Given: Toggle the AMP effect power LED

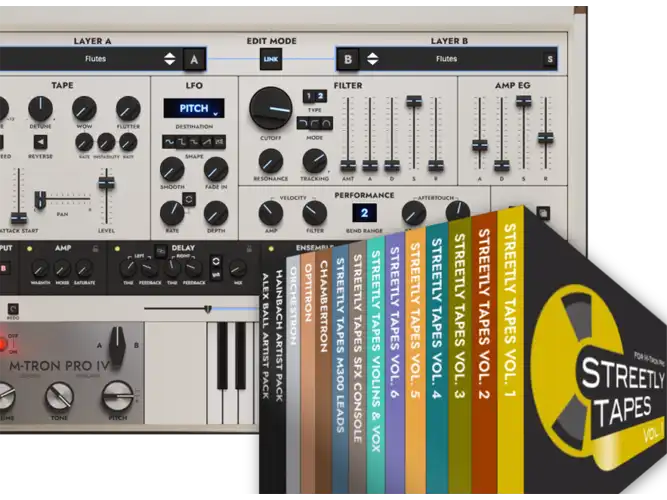Looking at the screenshot, I should click(29, 249).
